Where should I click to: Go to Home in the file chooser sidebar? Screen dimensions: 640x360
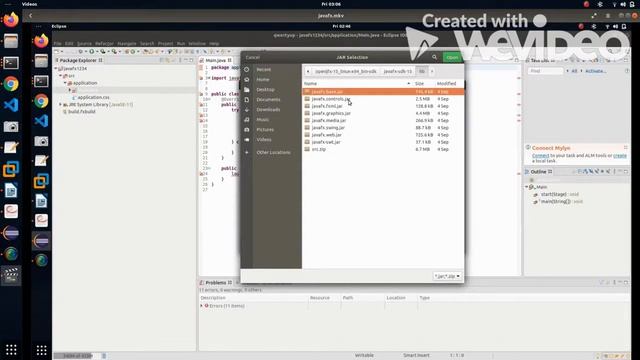click(262, 79)
